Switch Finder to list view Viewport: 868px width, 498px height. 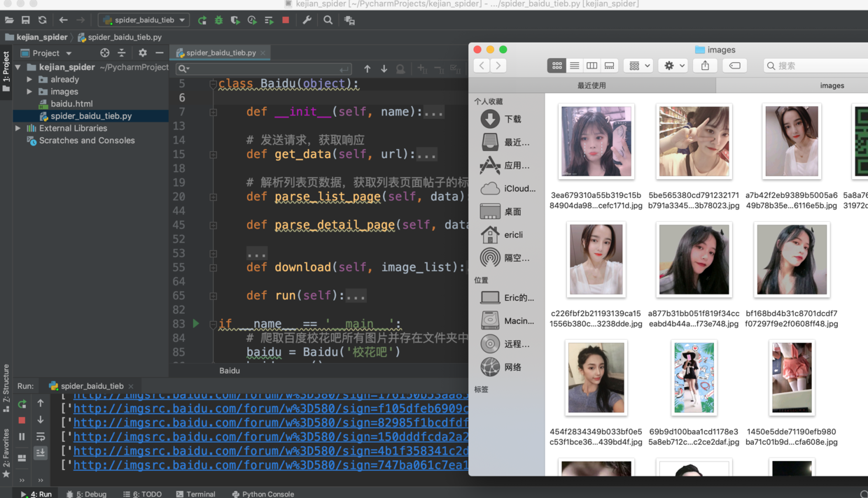[574, 65]
